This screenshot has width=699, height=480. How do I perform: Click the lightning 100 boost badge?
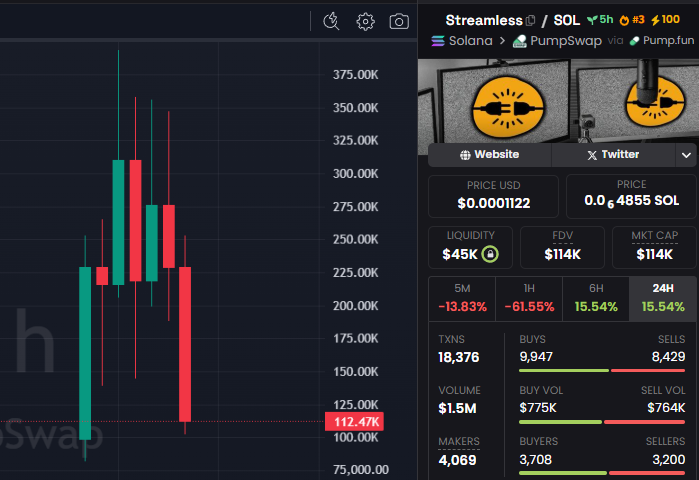[665, 20]
